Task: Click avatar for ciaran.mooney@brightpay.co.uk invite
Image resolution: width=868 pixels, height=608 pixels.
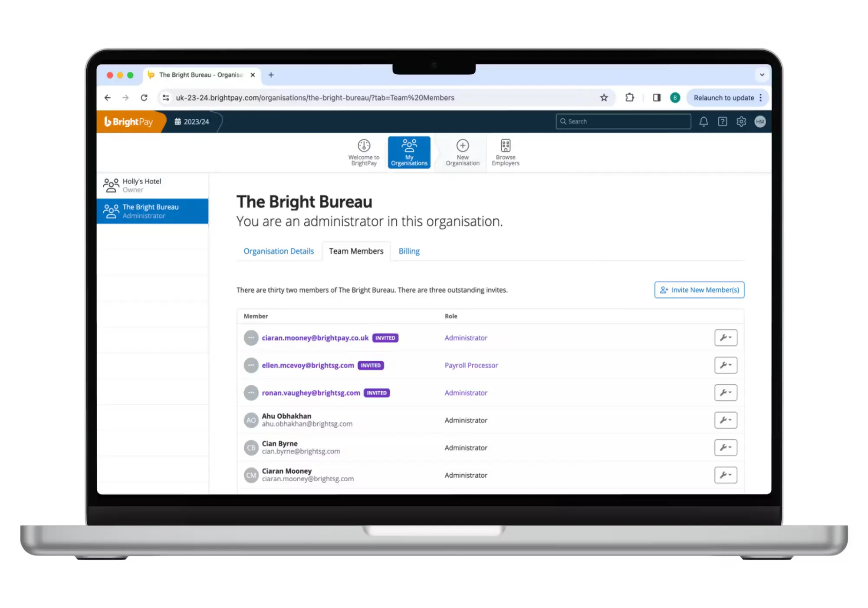Action: [x=251, y=338]
